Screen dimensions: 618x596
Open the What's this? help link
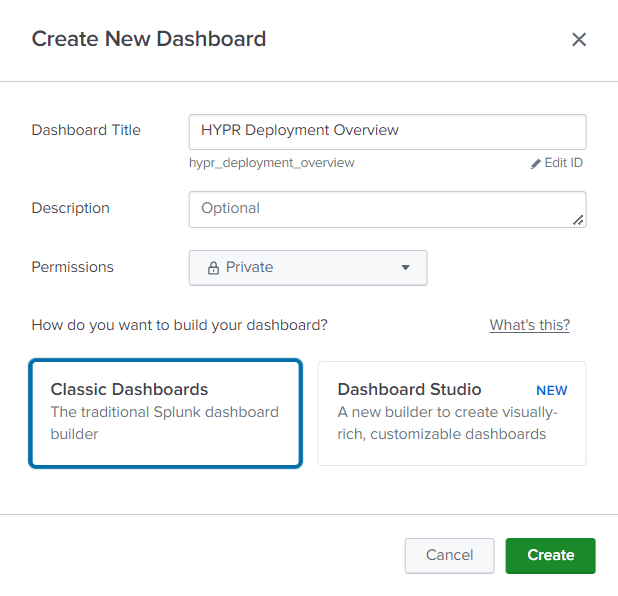tap(529, 325)
